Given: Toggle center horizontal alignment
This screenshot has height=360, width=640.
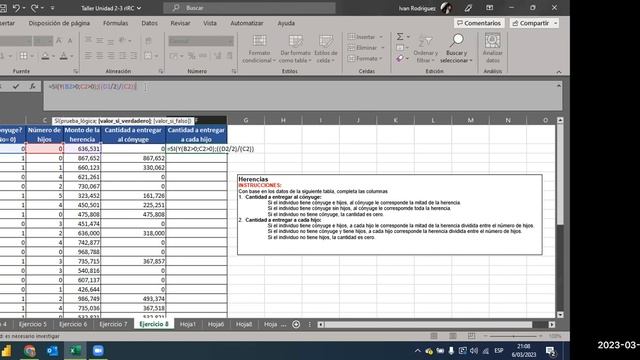Looking at the screenshot, I should coord(100,56).
